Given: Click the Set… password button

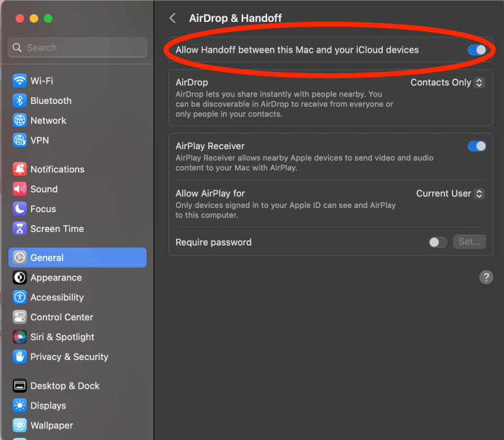Looking at the screenshot, I should [x=470, y=242].
